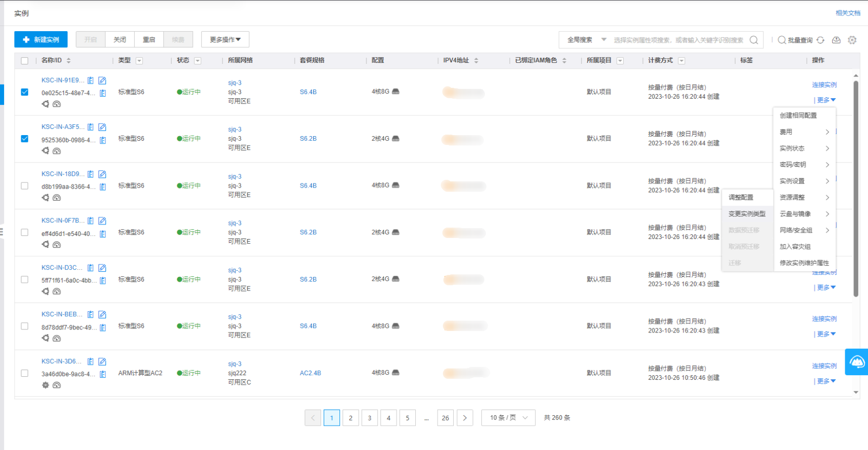Image resolution: width=868 pixels, height=450 pixels.
Task: Choose 创建相同配置 from the context menu
Action: click(798, 115)
